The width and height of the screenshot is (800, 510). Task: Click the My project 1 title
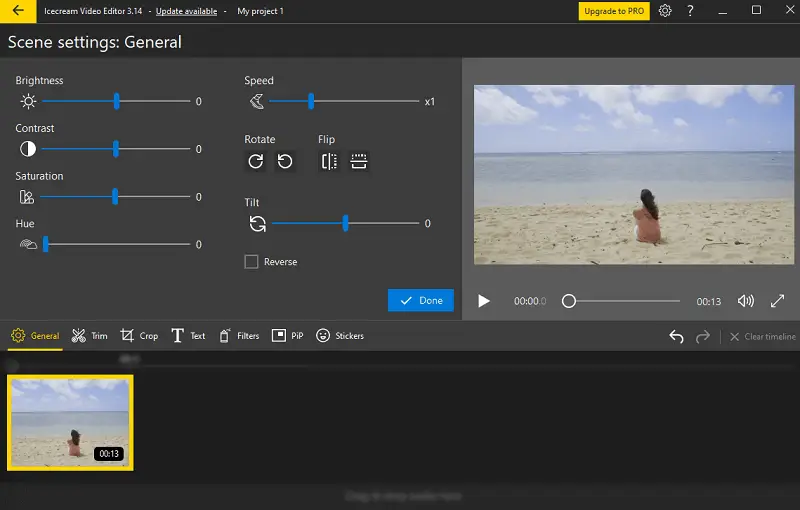click(260, 11)
